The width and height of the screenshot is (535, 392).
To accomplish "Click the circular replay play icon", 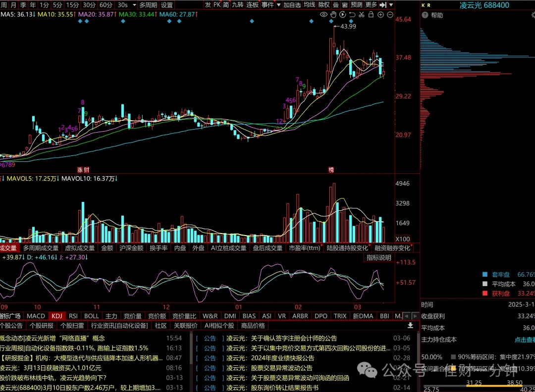I will 343,15.
